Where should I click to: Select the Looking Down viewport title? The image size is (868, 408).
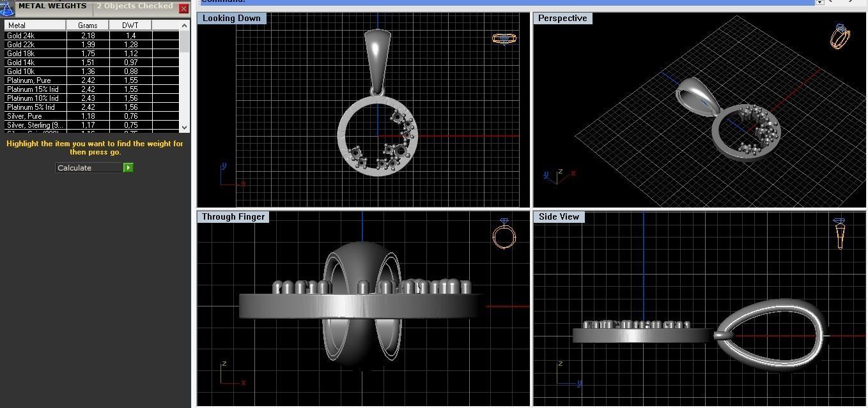click(x=231, y=18)
